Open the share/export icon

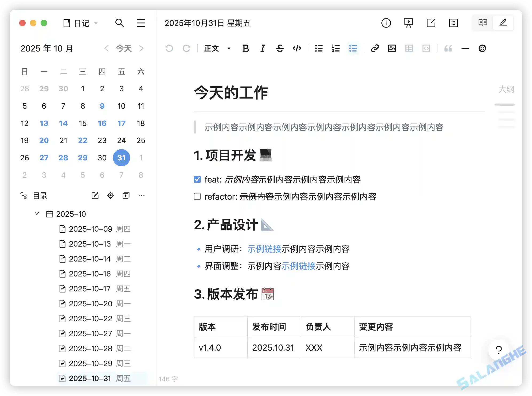pyautogui.click(x=431, y=23)
